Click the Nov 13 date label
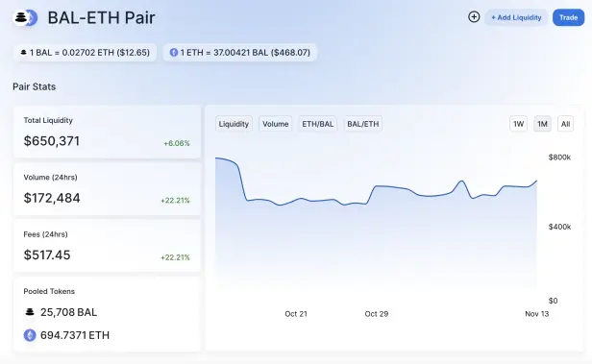This screenshot has height=364, width=592. pyautogui.click(x=537, y=314)
